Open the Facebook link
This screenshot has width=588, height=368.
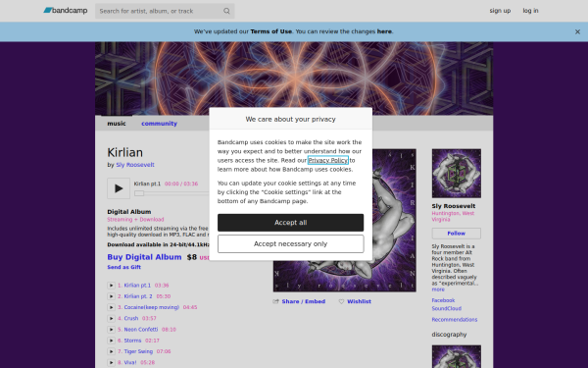[443, 300]
